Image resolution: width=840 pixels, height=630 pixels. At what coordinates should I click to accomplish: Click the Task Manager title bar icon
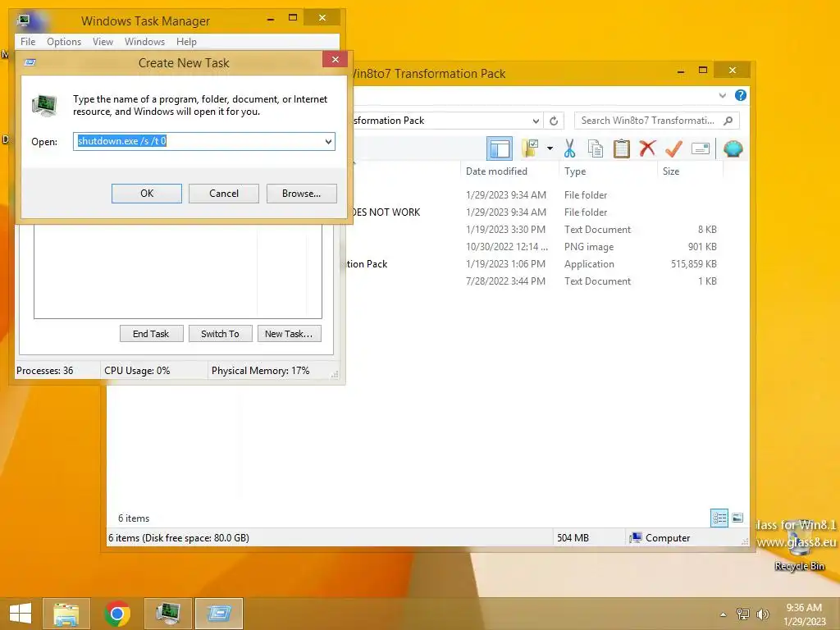24,21
